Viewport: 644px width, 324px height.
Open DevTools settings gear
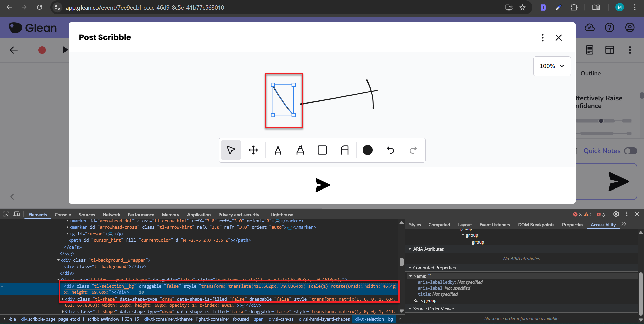(x=616, y=214)
